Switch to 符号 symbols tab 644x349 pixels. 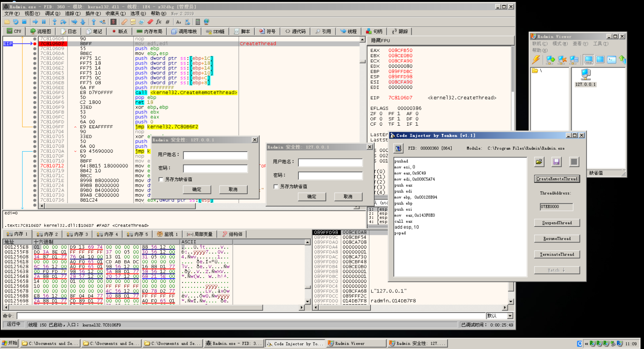[x=267, y=31]
